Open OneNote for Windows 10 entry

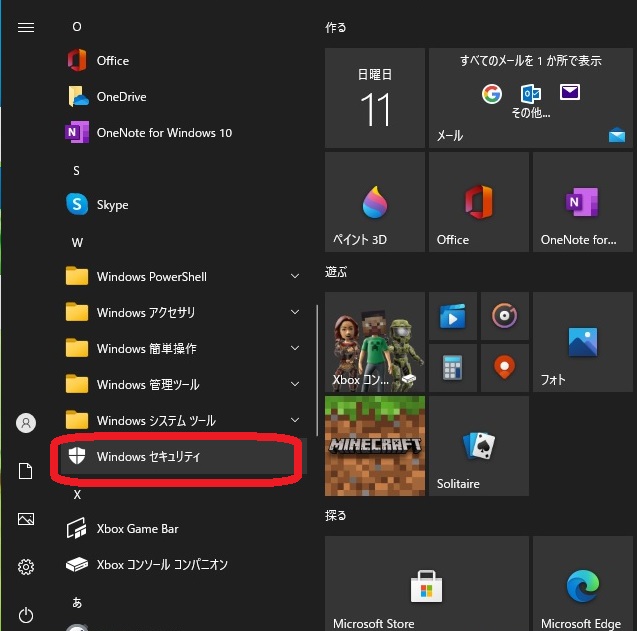[182, 133]
